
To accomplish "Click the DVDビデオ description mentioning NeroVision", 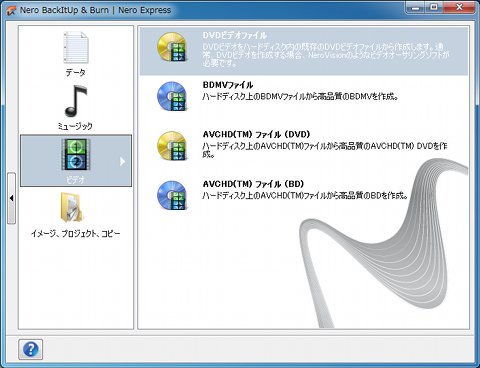I will pos(326,55).
